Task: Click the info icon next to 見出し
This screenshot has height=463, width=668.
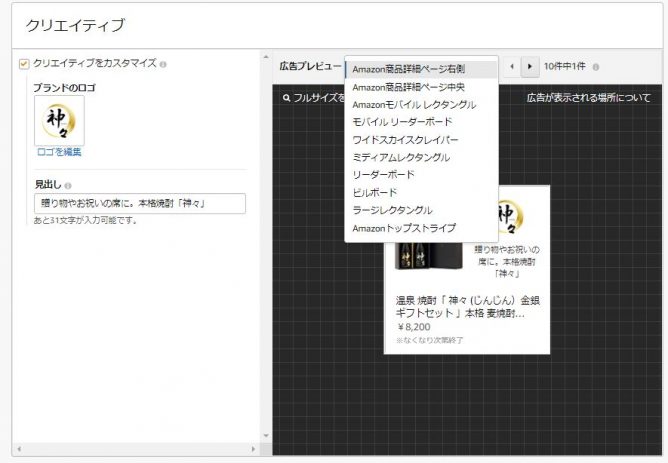Action: click(68, 186)
